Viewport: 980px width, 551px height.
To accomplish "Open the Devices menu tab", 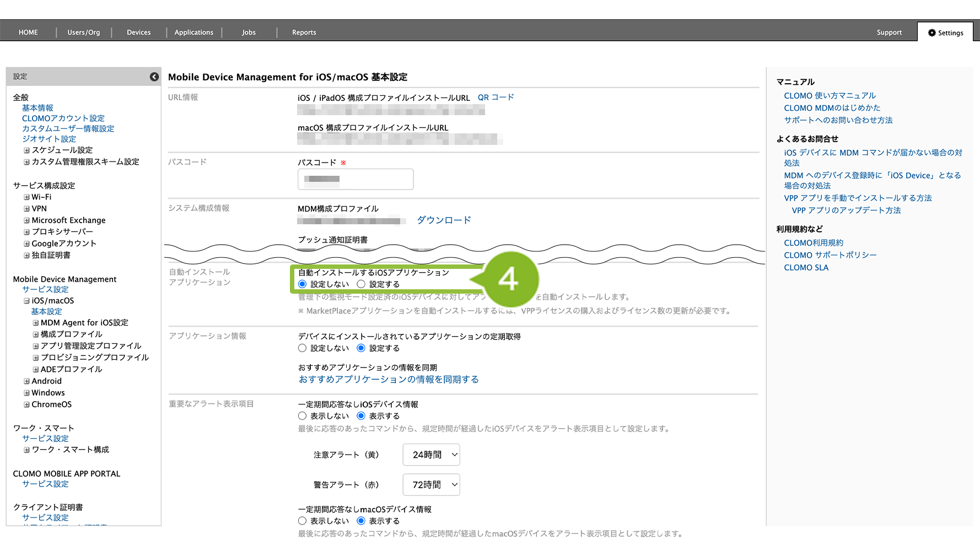I will 138,33.
